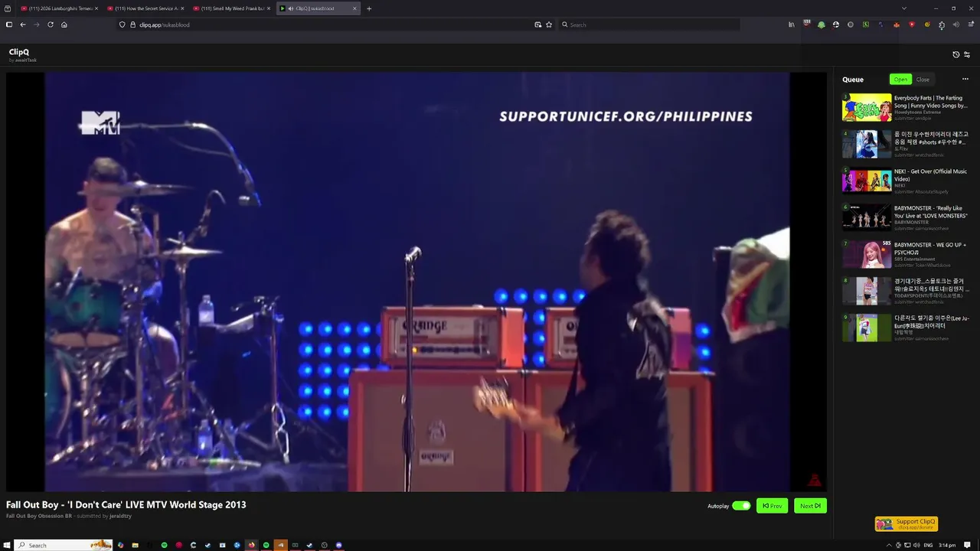Open the Windows Start menu

point(8,545)
